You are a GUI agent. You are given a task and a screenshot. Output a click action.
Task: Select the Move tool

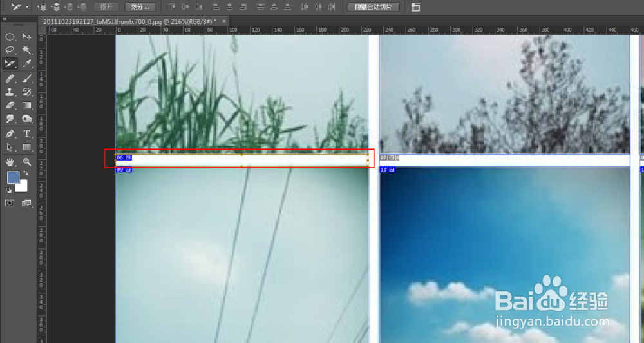tap(27, 37)
